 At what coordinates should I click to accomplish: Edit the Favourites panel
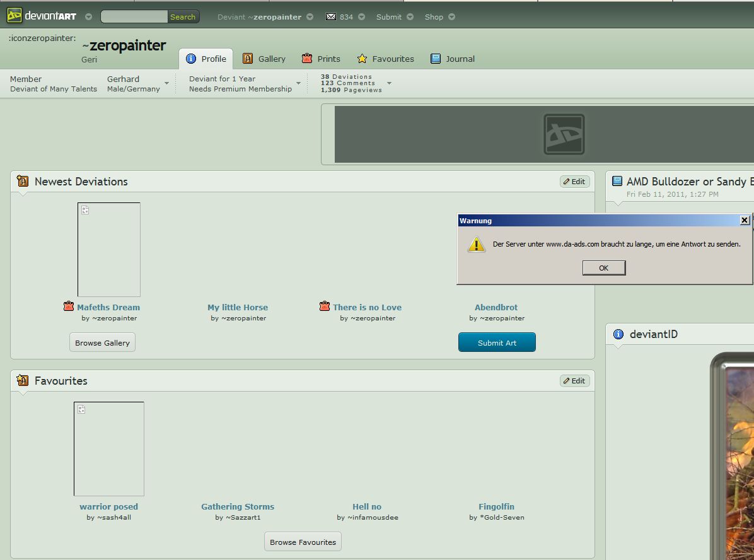point(574,380)
